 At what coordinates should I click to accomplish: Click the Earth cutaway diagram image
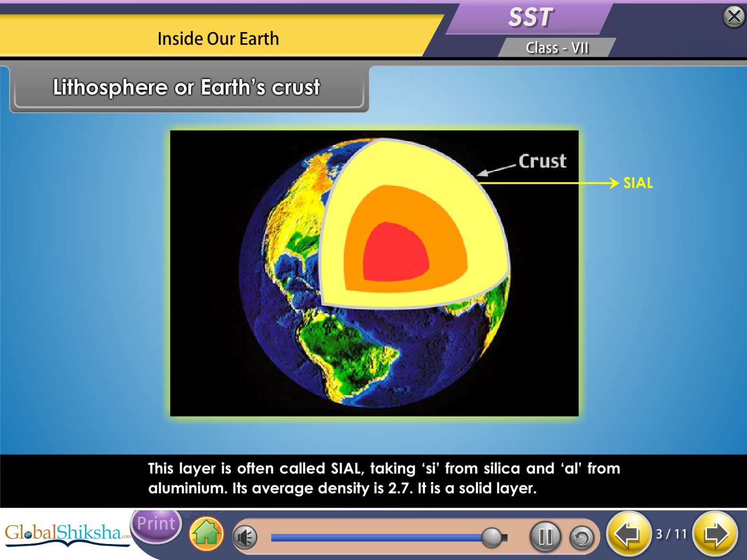click(x=374, y=273)
